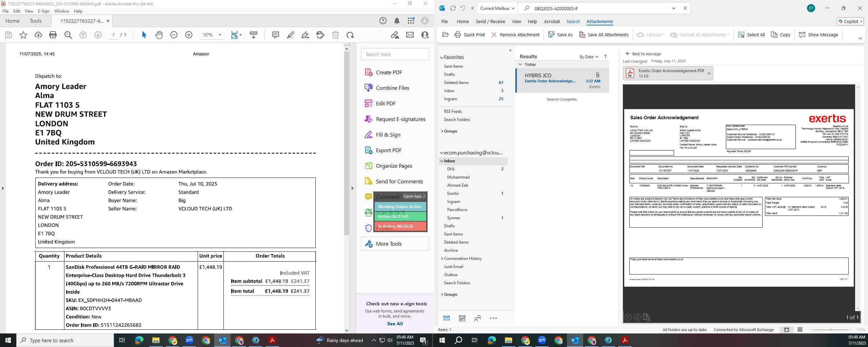Screen dimensions: 868x347
Task: Click Remove Attachment in Outlook
Action: point(515,35)
